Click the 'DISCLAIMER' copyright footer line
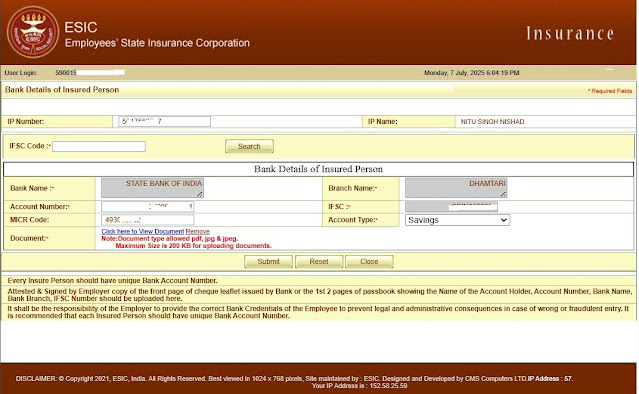This screenshot has width=639, height=394. [294, 379]
